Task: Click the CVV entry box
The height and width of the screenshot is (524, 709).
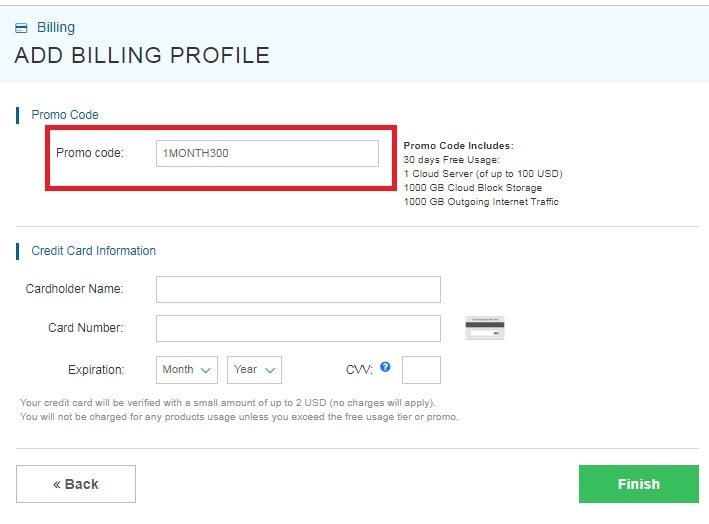Action: [x=421, y=370]
